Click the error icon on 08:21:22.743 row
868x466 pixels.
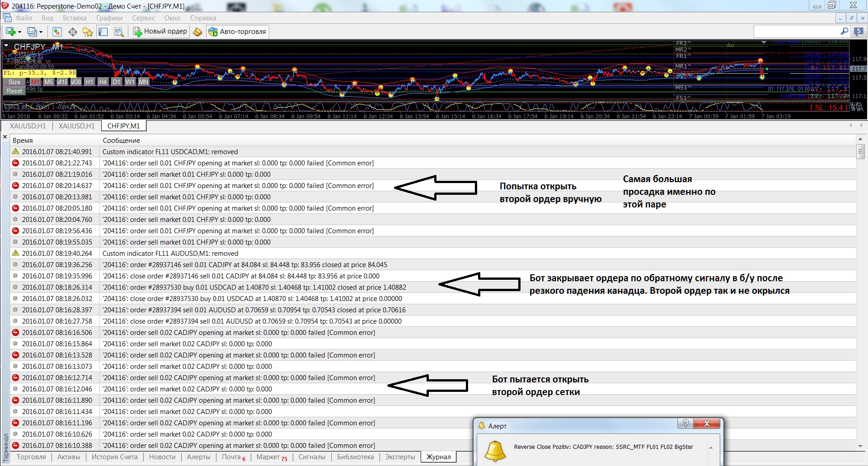(15, 163)
